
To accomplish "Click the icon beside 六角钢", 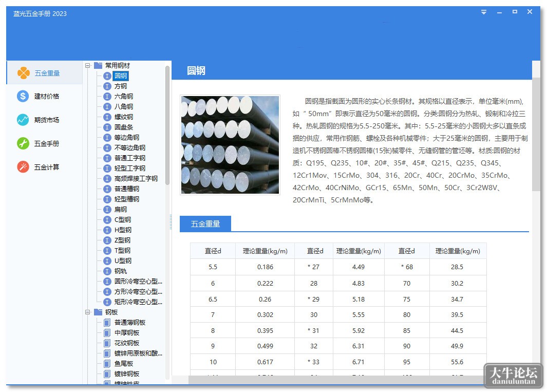I will (x=107, y=97).
